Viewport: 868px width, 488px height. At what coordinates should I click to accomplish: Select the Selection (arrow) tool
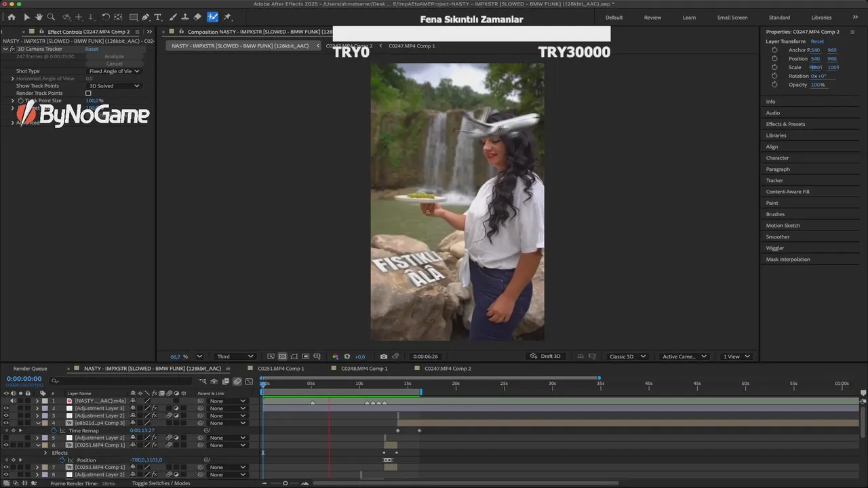(x=27, y=17)
